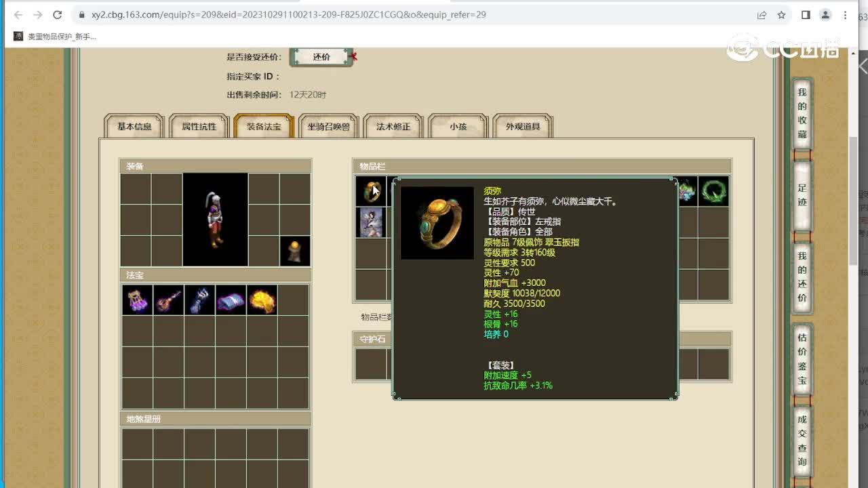Viewport: 868px width, 488px height.
Task: Open 成交查询 in the right sidebar
Action: pyautogui.click(x=802, y=441)
